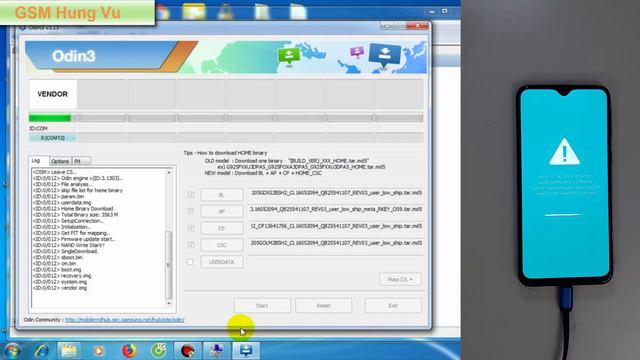Click the log scrollbar down arrow
This screenshot has width=640, height=360.
[x=169, y=303]
